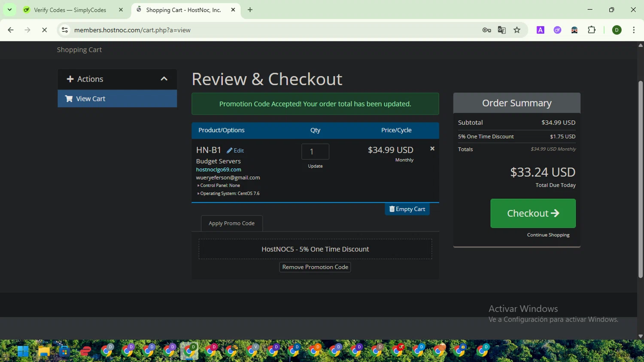Click the quantity input field

315,152
